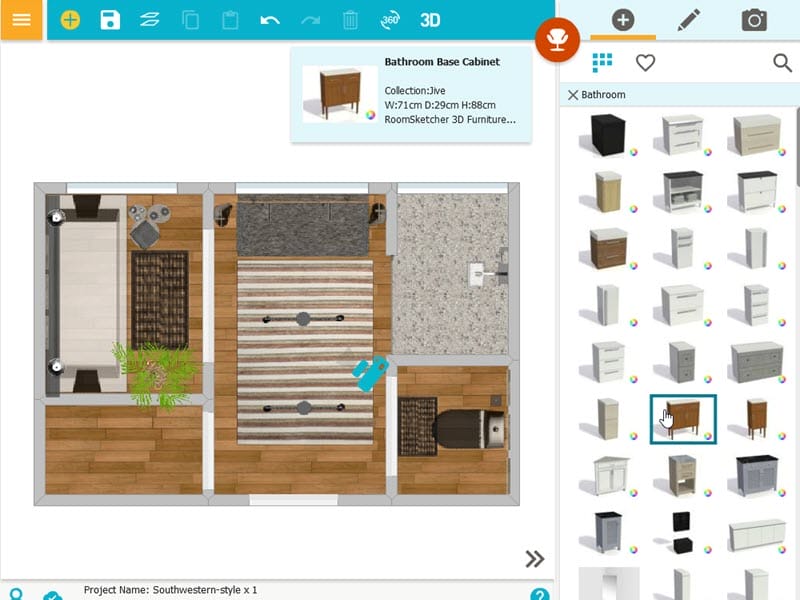This screenshot has height=600, width=800.
Task: Search furniture with the magnifier icon
Action: [784, 62]
